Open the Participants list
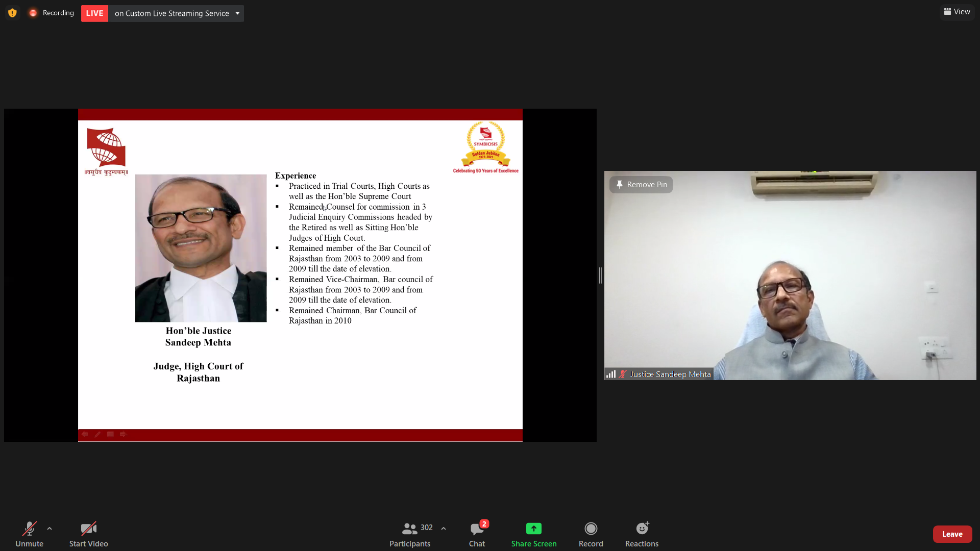980x551 pixels. point(410,534)
